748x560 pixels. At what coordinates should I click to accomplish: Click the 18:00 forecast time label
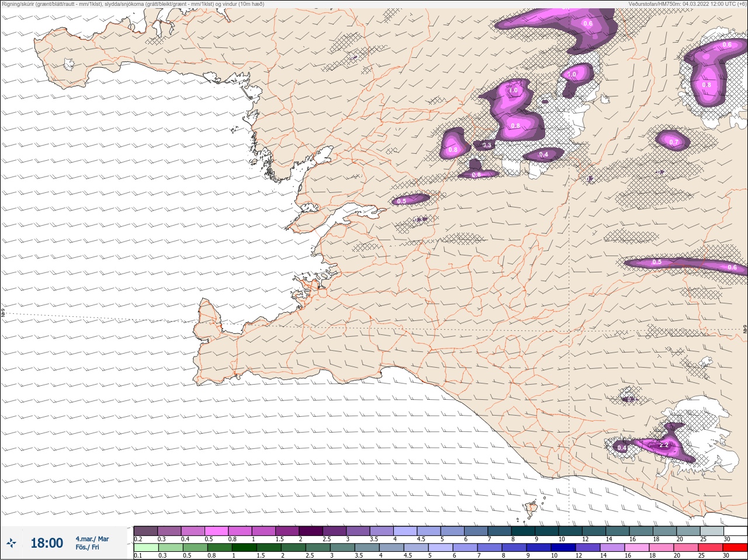click(x=47, y=543)
